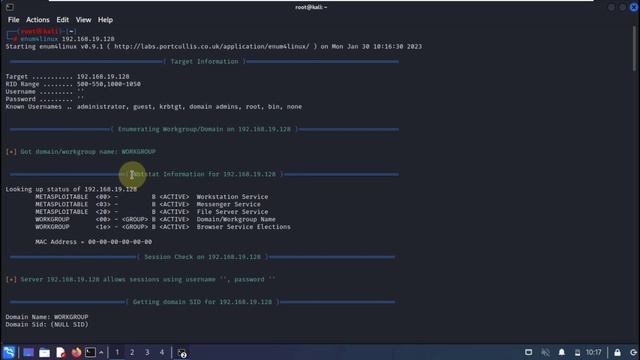640x360 pixels.
Task: Open the Kali applications menu
Action: click(9, 352)
